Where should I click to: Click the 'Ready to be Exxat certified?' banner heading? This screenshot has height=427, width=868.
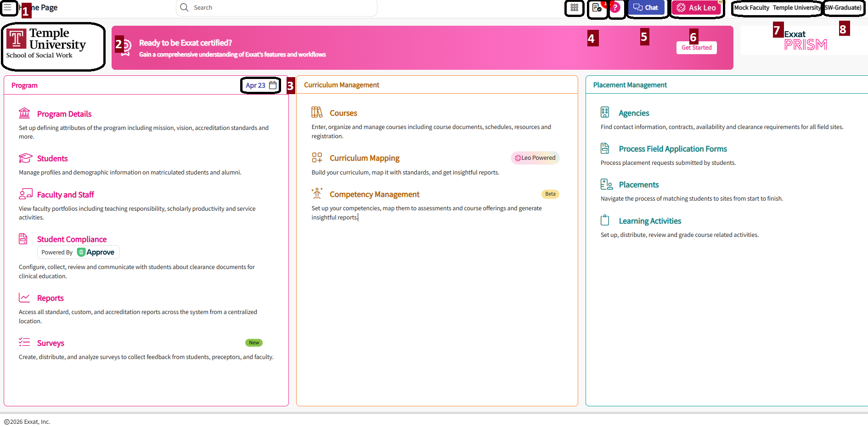point(186,43)
